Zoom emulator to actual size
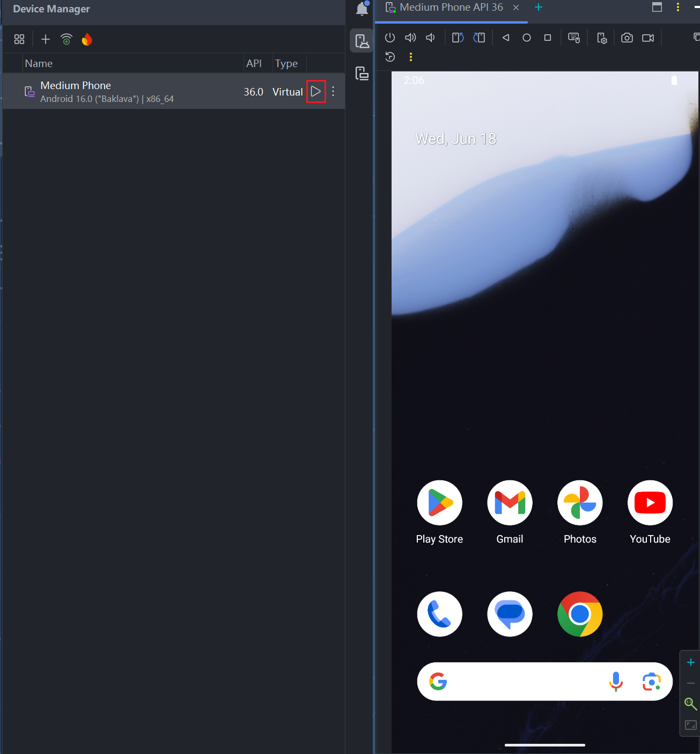 [x=691, y=704]
